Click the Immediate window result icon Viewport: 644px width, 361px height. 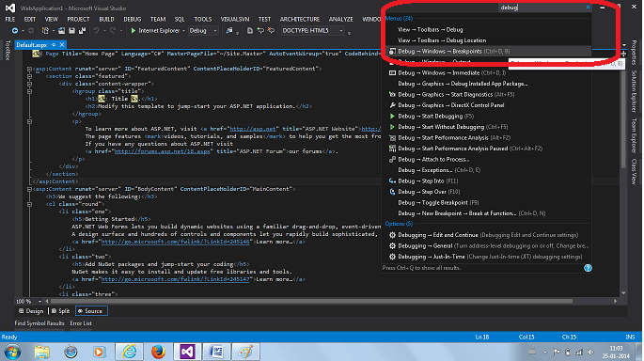[392, 73]
